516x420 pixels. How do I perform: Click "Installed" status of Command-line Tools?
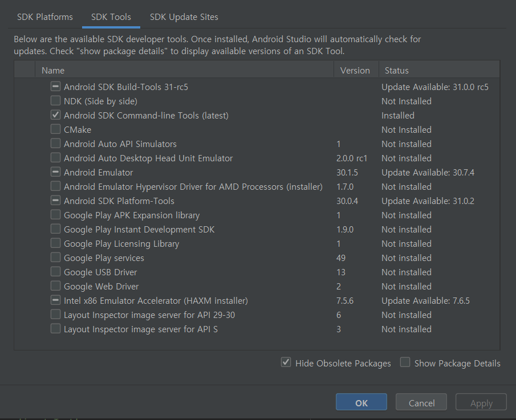click(398, 116)
